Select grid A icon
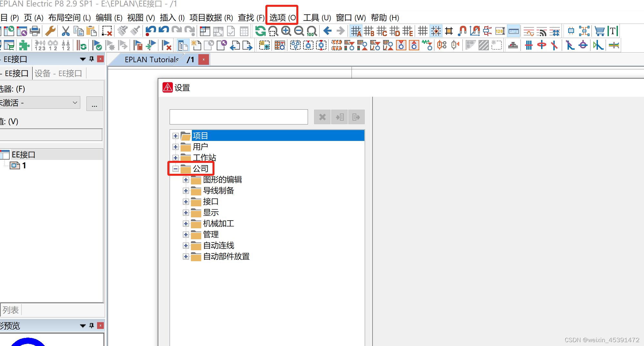 (x=356, y=31)
